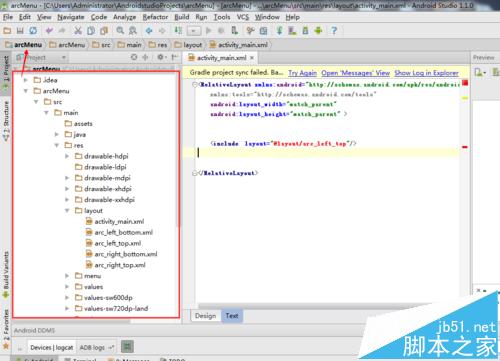Click the Project panel gear settings icon
Screen dimensions: 500x361
click(x=161, y=57)
